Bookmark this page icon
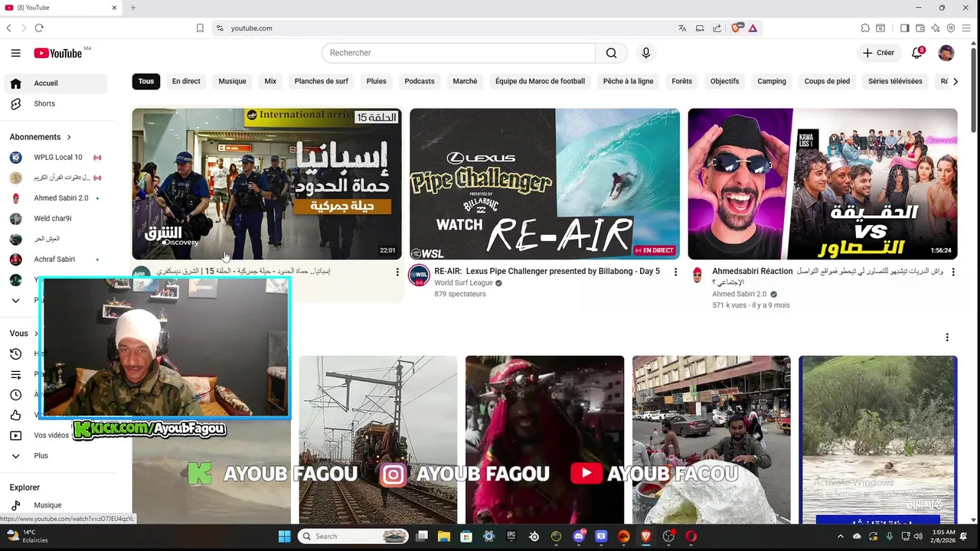The width and height of the screenshot is (980, 551). pos(200,28)
